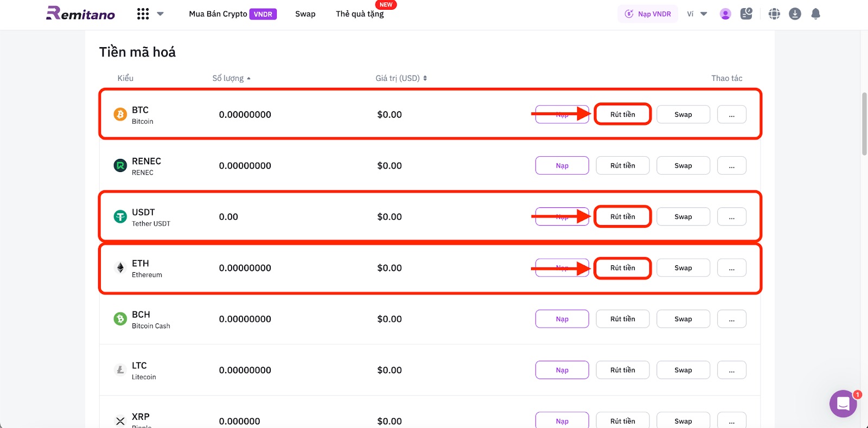The height and width of the screenshot is (428, 868).
Task: Click the download app icon
Action: pos(795,14)
